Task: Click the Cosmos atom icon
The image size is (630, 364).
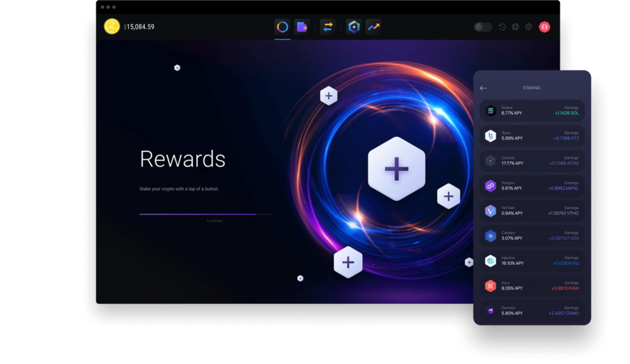Action: [x=490, y=161]
